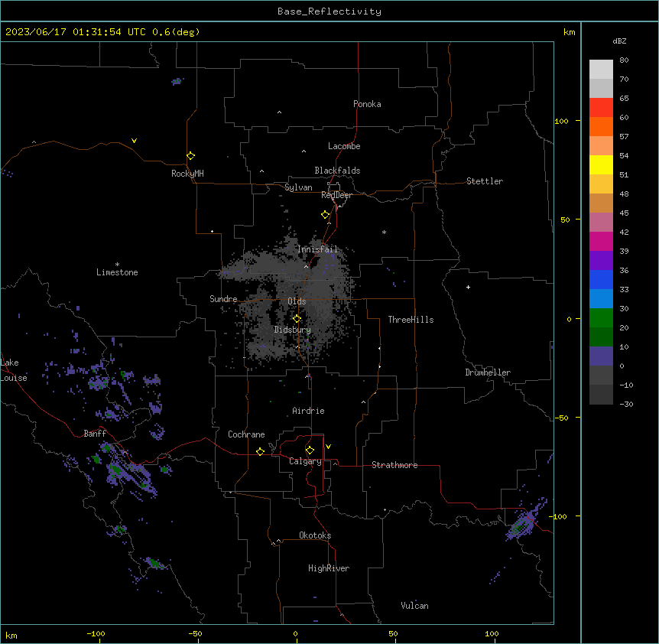659x644 pixels.
Task: Click the Limestone label
Action: 117,272
